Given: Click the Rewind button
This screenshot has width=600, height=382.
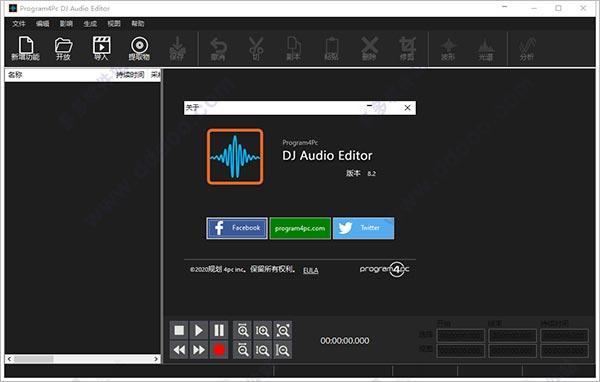Looking at the screenshot, I should coord(179,350).
